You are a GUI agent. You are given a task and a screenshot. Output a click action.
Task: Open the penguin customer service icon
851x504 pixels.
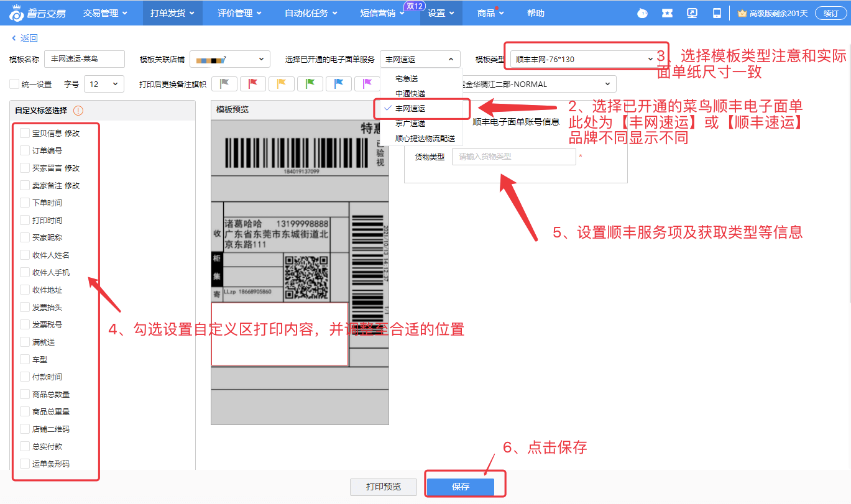(x=643, y=13)
